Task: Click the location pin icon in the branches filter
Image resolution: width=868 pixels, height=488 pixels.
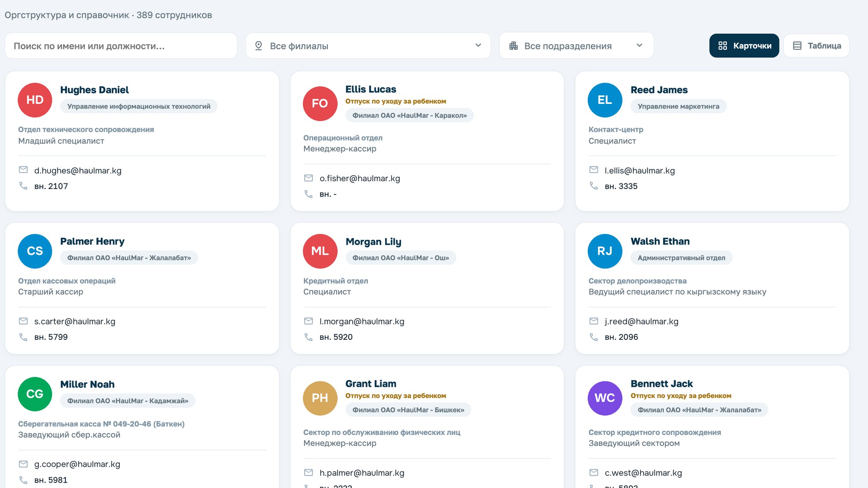Action: 259,46
